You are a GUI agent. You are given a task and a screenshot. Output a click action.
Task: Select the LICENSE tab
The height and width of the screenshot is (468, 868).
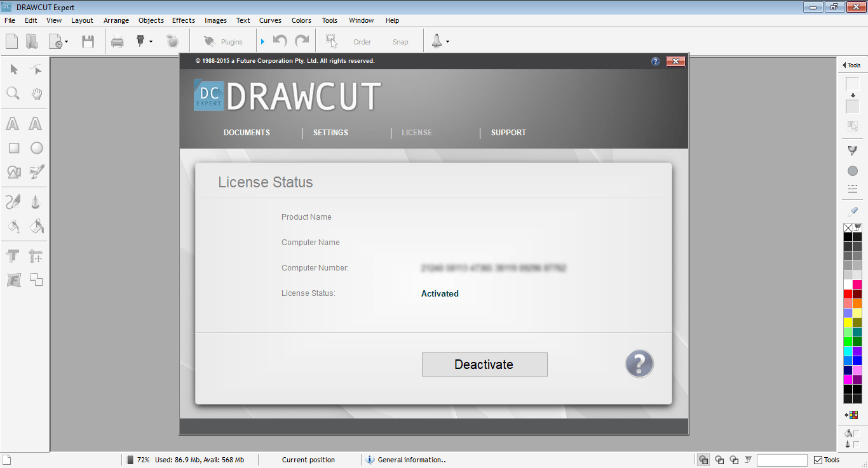417,133
